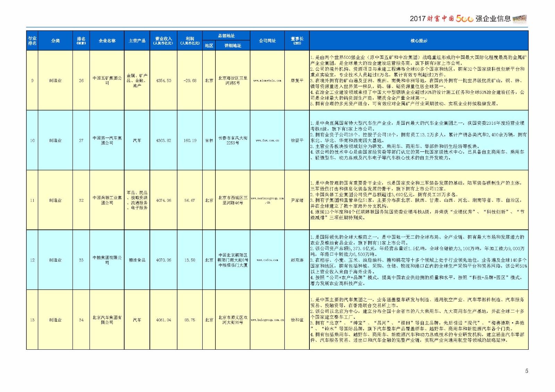This screenshot has height=392, width=555.
Task: Click chairman name '尹家绪'
Action: (x=297, y=200)
